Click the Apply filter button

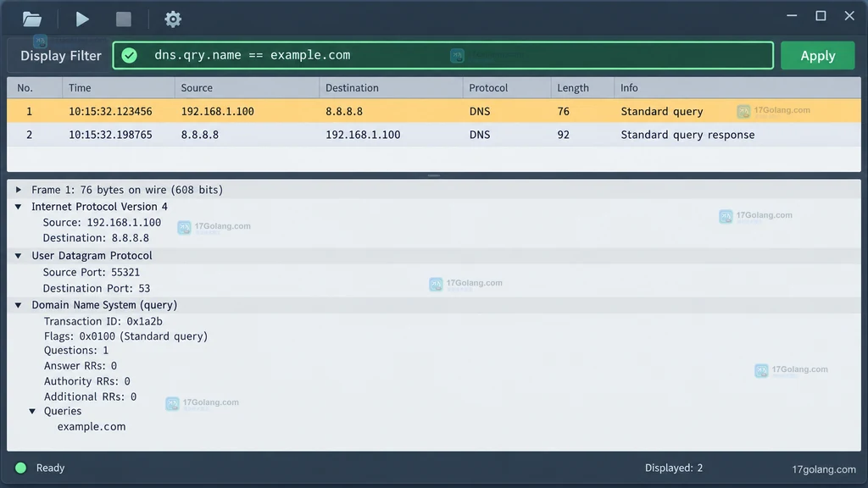[818, 55]
